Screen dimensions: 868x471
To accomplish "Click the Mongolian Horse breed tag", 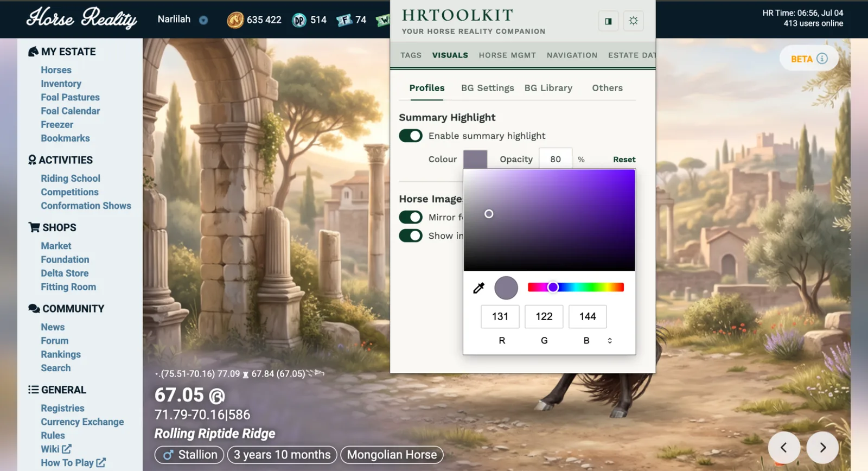I will tap(392, 455).
